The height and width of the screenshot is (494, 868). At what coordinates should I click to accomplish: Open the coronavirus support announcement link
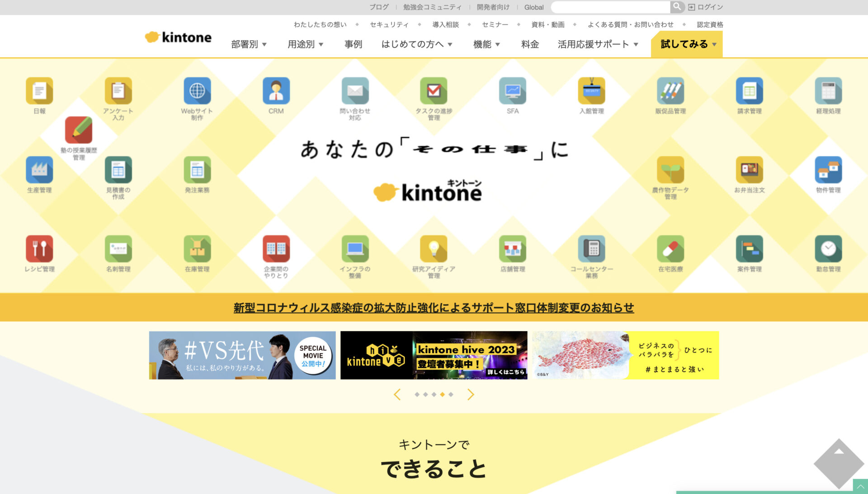(x=434, y=308)
